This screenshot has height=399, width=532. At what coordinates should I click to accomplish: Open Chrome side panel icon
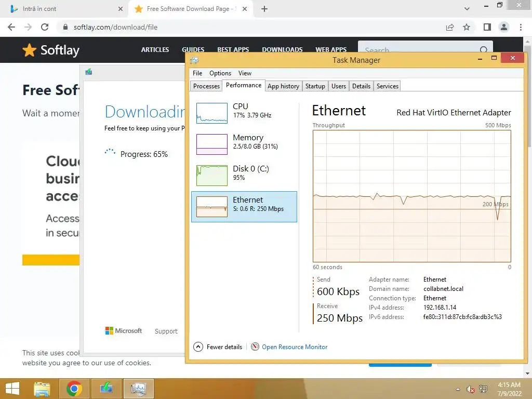[x=487, y=27]
